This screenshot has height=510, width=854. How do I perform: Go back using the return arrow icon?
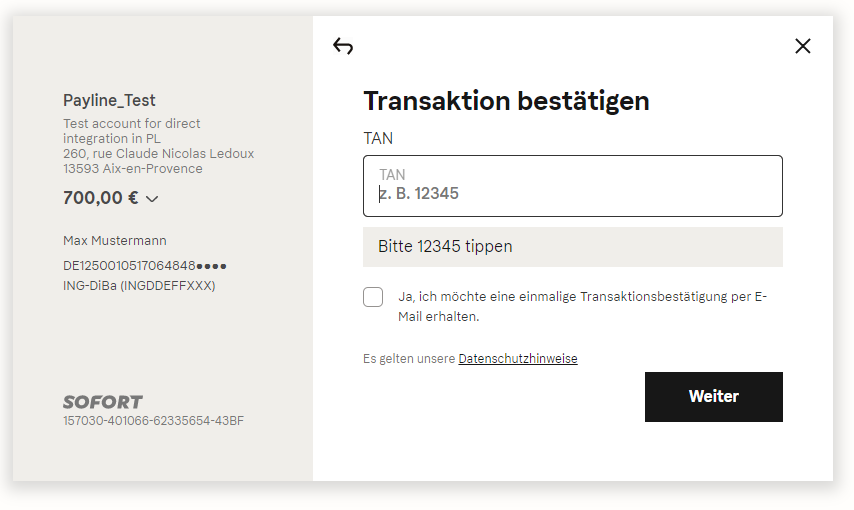343,46
